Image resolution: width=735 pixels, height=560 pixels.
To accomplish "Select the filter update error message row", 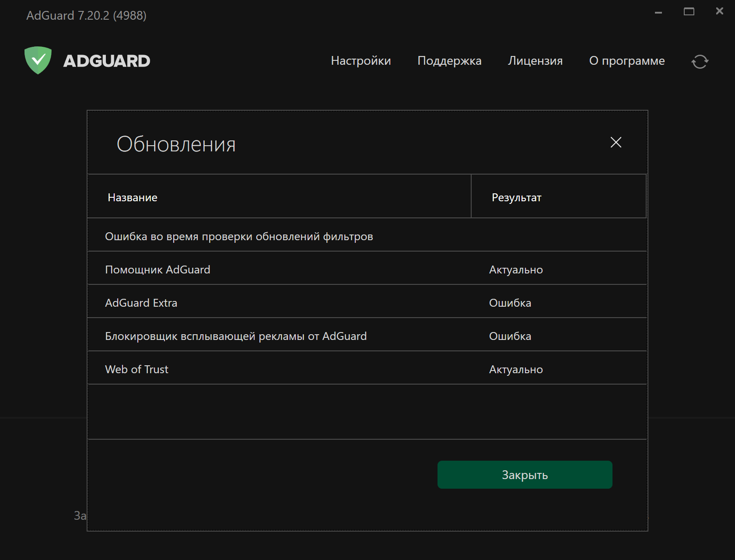I will click(367, 235).
